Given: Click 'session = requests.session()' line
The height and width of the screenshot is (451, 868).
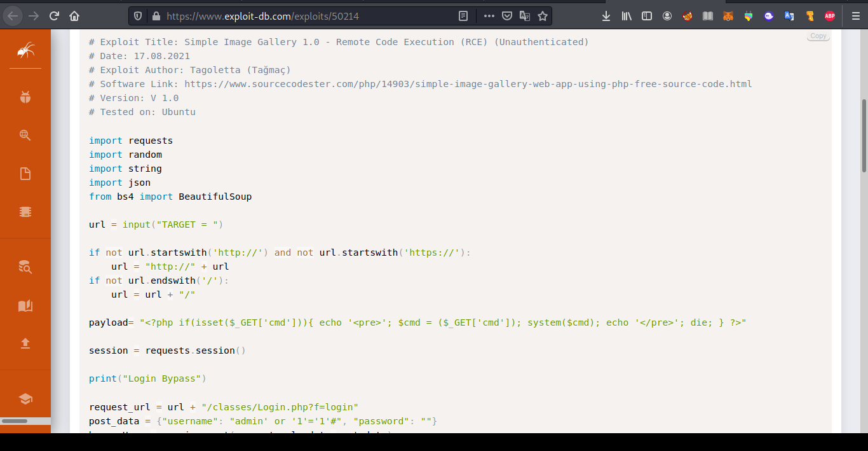Looking at the screenshot, I should [x=167, y=350].
